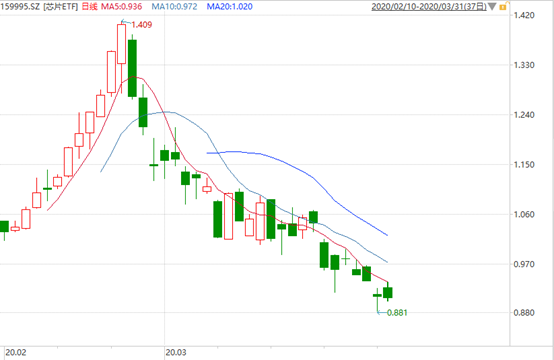
Task: Click the MA10:0.972 indicator label
Action: click(175, 6)
